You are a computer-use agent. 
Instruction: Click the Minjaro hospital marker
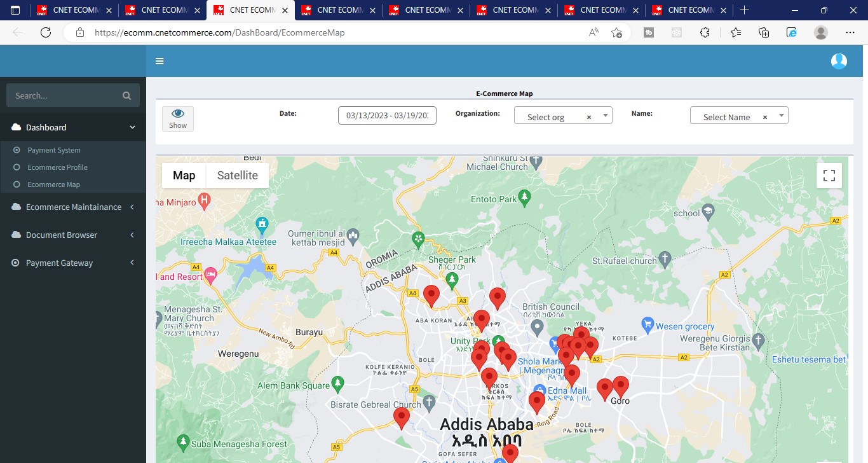coord(204,202)
